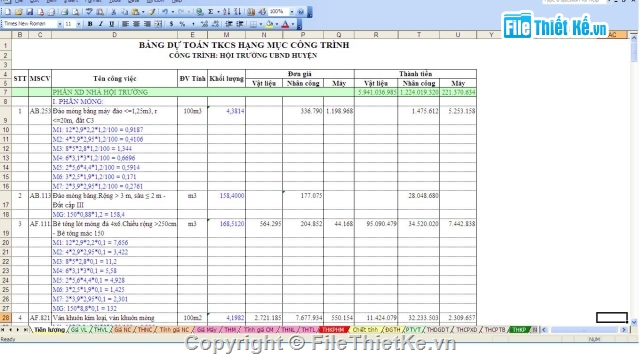
Task: Sort descending using the Z-A icon
Action: point(237,12)
